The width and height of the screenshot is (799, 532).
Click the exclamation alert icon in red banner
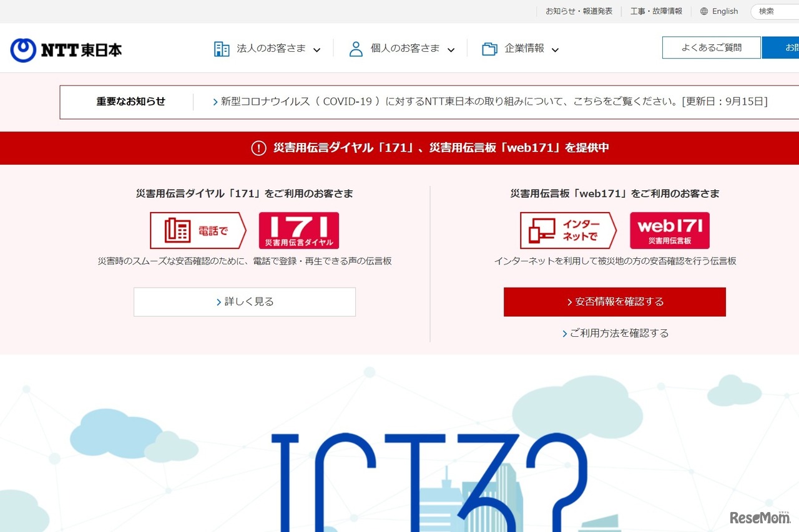coord(258,148)
